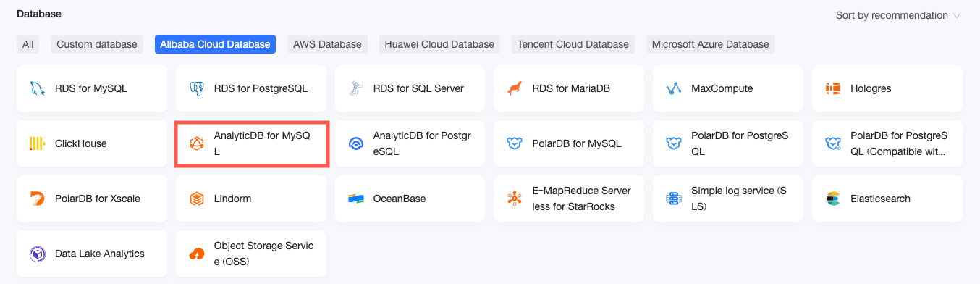Pick the Object Storage Service (OSS) card

click(x=251, y=254)
